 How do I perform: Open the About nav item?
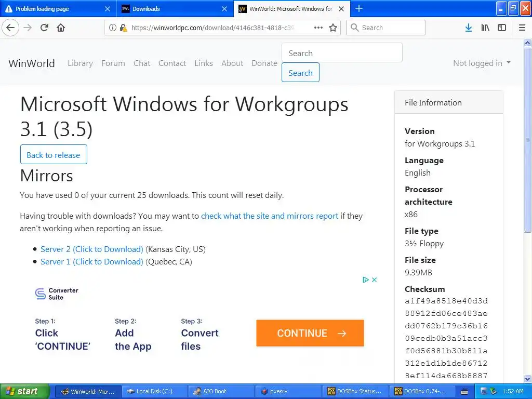pos(232,63)
